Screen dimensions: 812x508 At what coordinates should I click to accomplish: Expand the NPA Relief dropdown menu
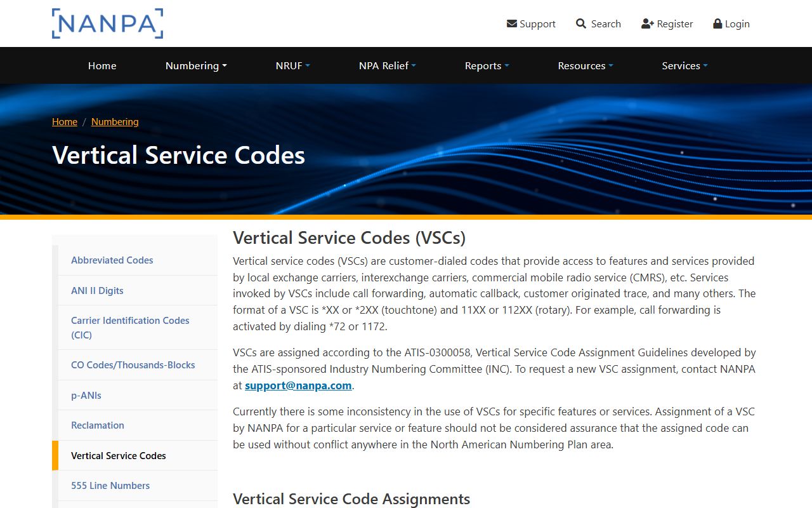click(x=388, y=65)
